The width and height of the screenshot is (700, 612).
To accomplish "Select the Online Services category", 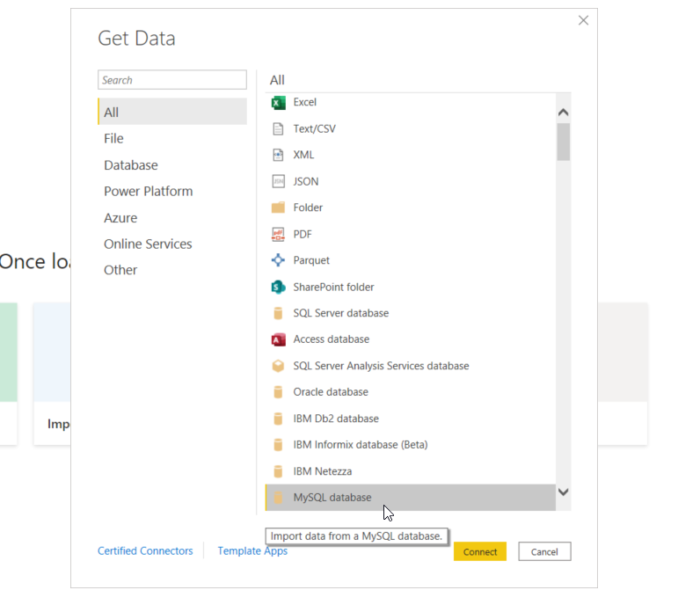I will point(172,244).
